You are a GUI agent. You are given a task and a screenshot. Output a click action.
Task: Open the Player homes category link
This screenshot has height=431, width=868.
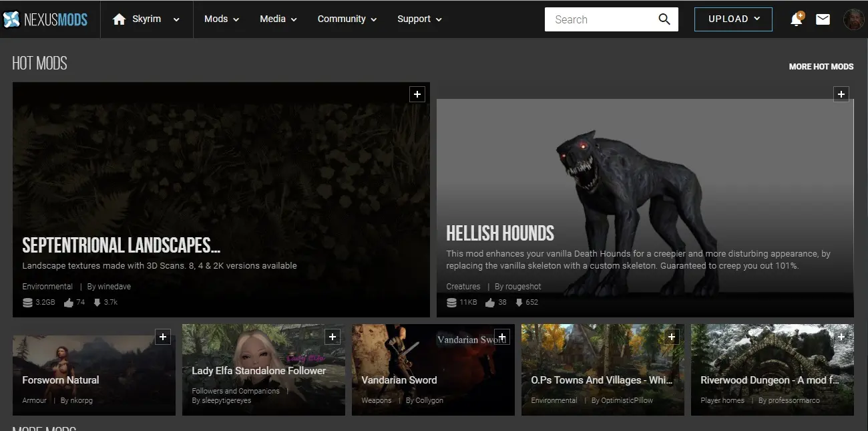[722, 400]
